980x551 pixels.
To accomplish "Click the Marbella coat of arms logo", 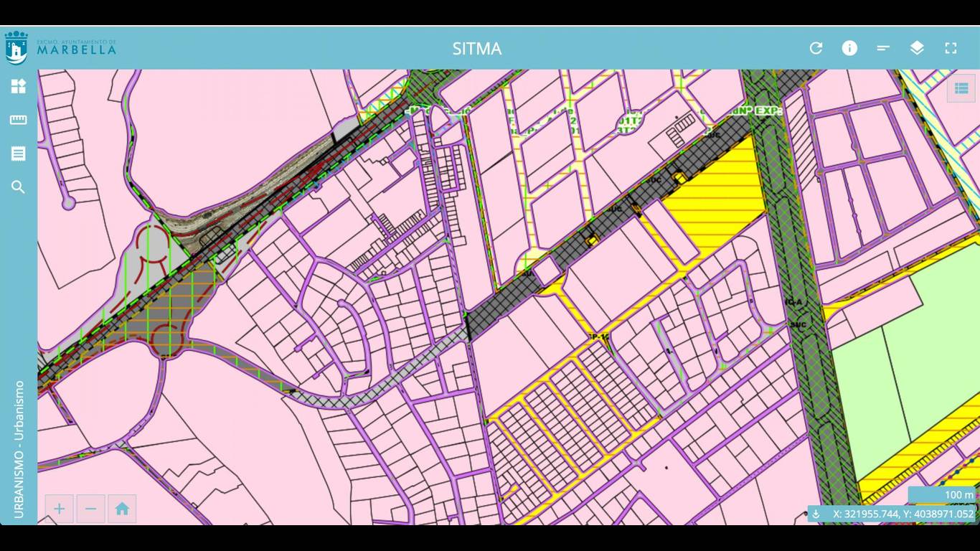I will click(x=16, y=47).
